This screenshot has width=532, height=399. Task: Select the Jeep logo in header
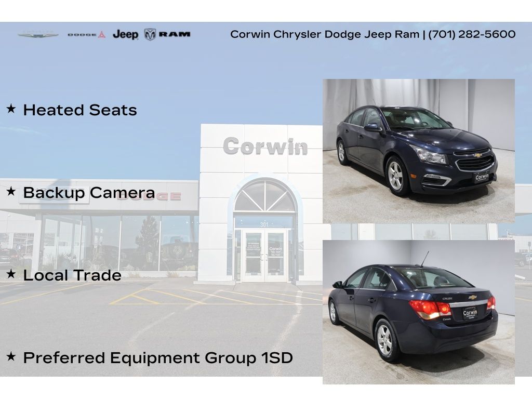coord(126,35)
